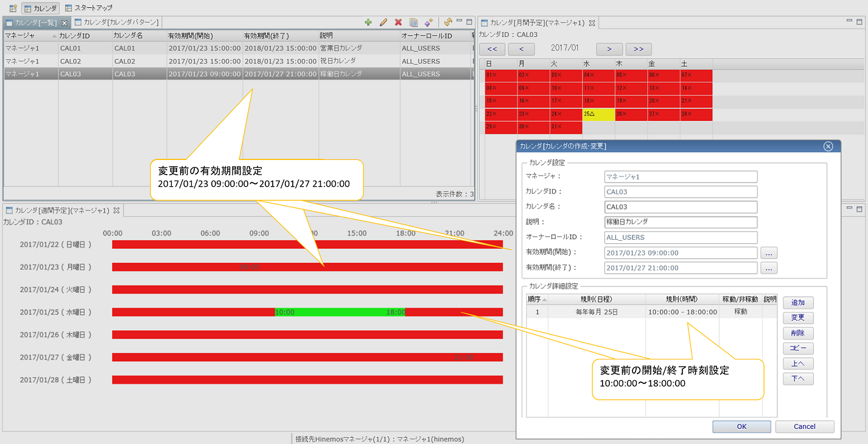Open the date picker for 有効期間(終了)

point(769,268)
